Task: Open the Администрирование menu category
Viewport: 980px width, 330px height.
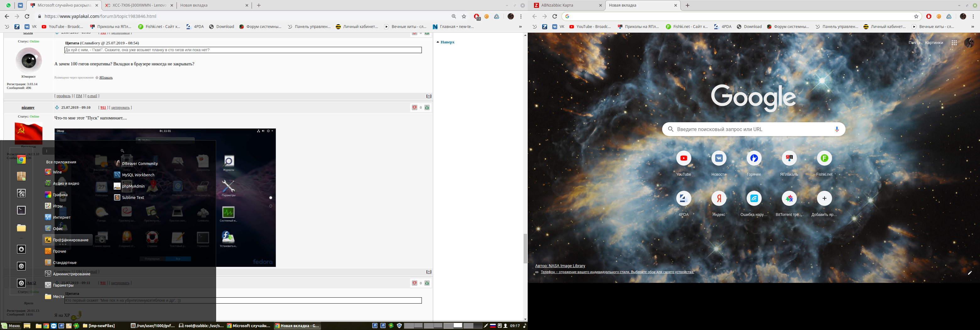Action: pyautogui.click(x=72, y=274)
